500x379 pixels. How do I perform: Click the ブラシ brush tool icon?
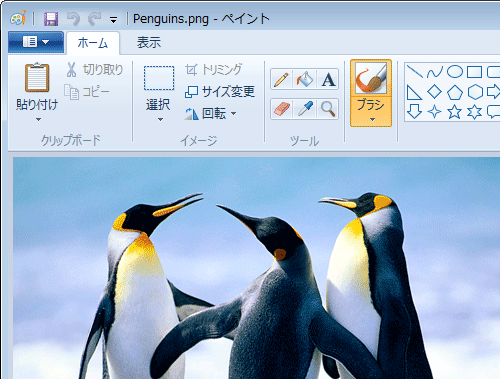[x=371, y=79]
